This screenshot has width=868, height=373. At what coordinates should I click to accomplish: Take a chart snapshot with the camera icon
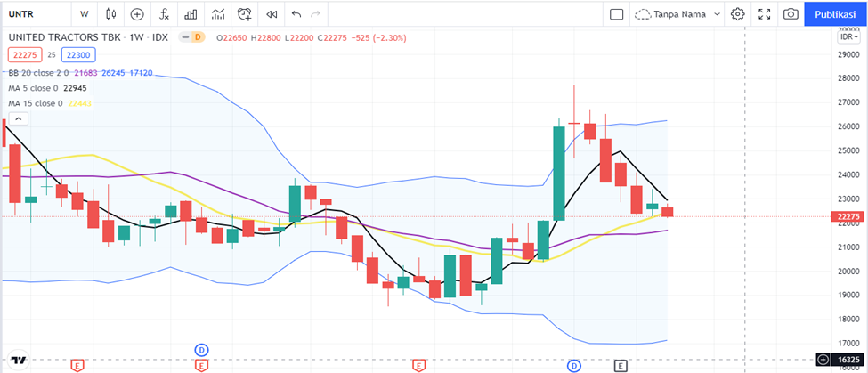(x=791, y=14)
